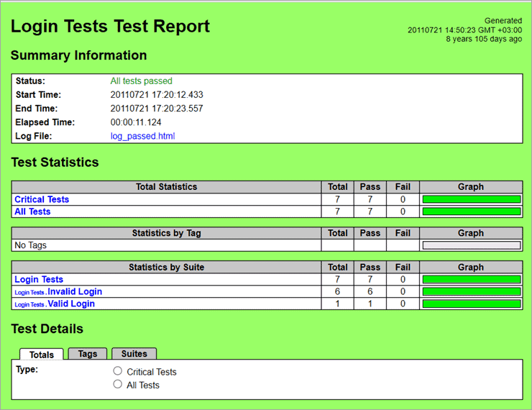Click the All Tests row graph bar
Image resolution: width=532 pixels, height=410 pixels.
pos(472,211)
